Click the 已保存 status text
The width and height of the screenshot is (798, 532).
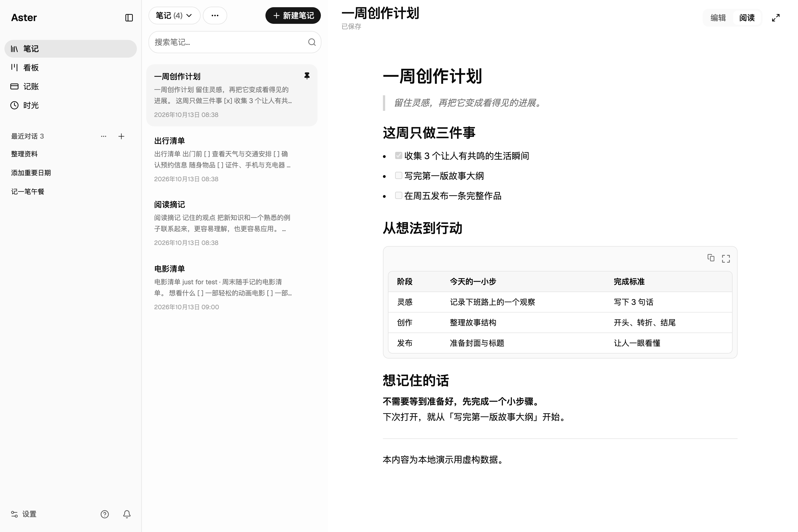[351, 26]
